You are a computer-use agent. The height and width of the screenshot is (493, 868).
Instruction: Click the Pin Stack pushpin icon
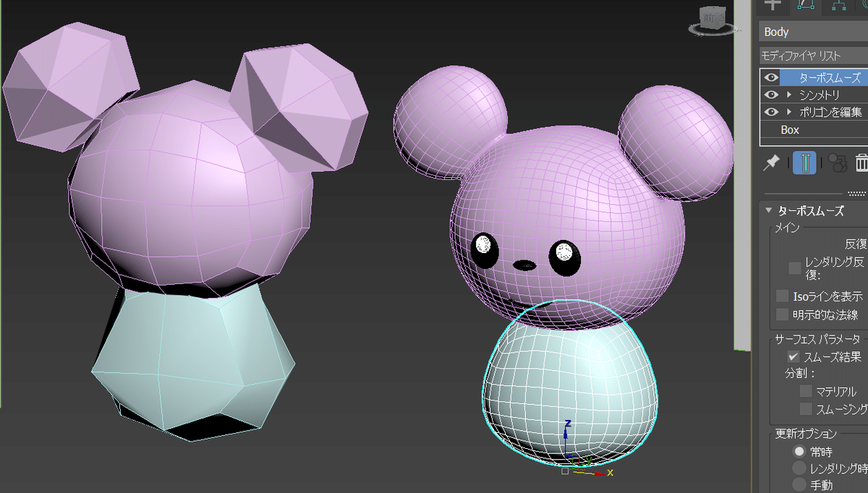[x=772, y=163]
